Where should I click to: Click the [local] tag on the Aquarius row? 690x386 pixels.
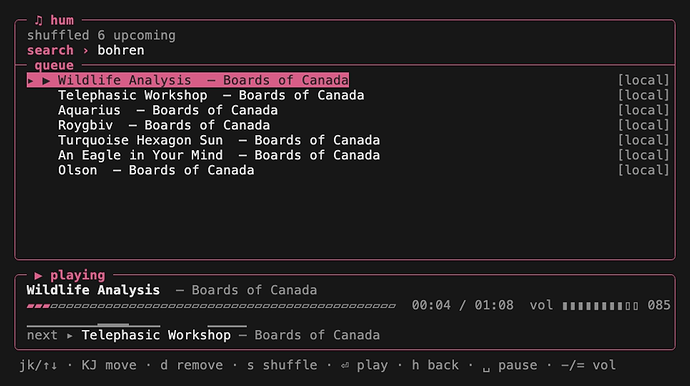click(x=643, y=110)
